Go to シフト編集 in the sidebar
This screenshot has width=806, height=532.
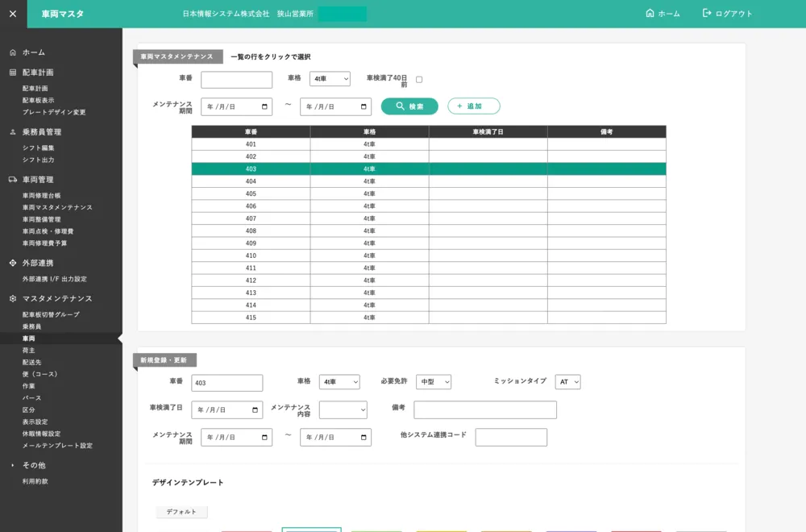click(38, 148)
